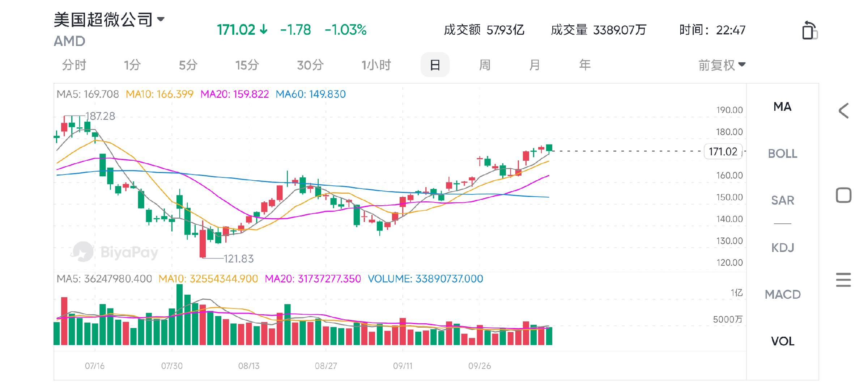Select the 日 daily chart tab
This screenshot has height=391, width=868.
point(435,65)
